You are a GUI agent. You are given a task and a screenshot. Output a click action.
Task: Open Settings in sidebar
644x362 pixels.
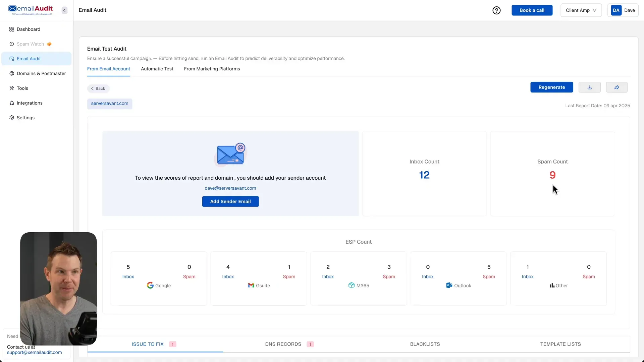37,118
